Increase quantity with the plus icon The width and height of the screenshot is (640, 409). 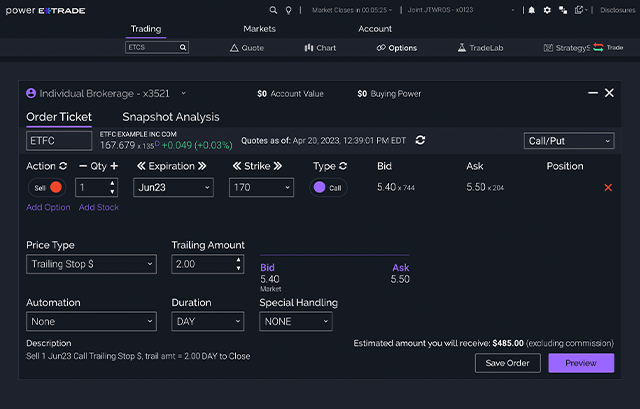[114, 166]
